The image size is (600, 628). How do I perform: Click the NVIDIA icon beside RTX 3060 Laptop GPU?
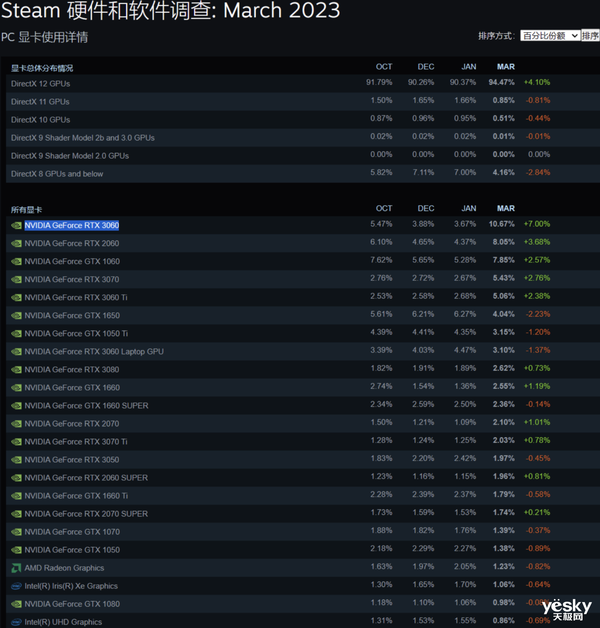(x=16, y=351)
